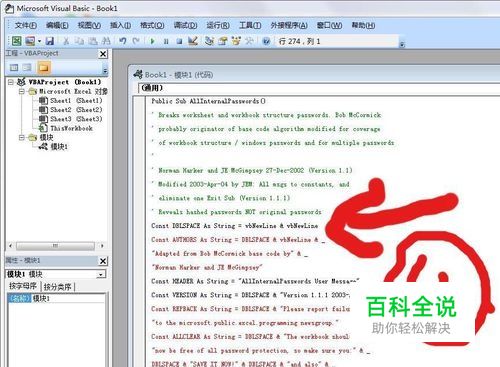Open the (通用) object dropdown in code window
Screen dimensions: 500x367
tap(319, 88)
